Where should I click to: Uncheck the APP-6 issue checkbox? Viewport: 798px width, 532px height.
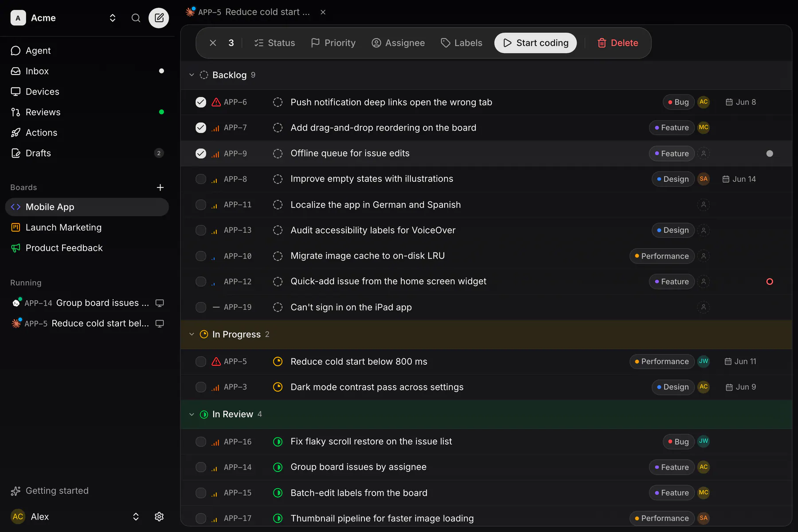[201, 102]
